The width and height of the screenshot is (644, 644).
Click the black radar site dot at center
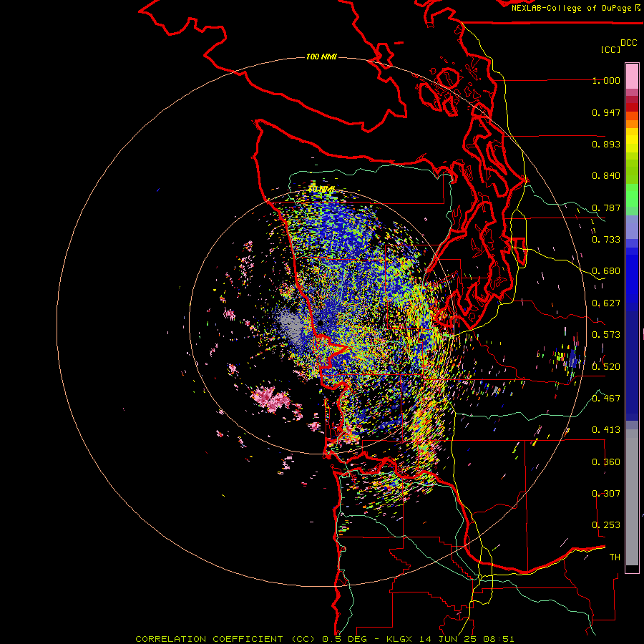(x=321, y=323)
